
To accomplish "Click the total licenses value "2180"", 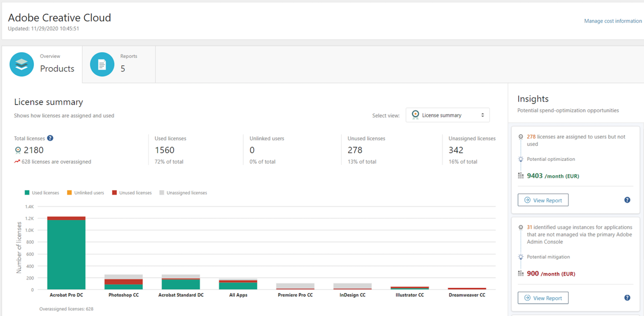I will [34, 150].
